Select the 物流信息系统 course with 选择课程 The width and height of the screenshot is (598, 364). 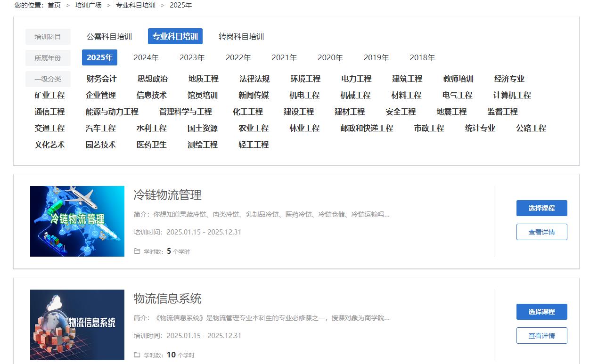point(541,312)
